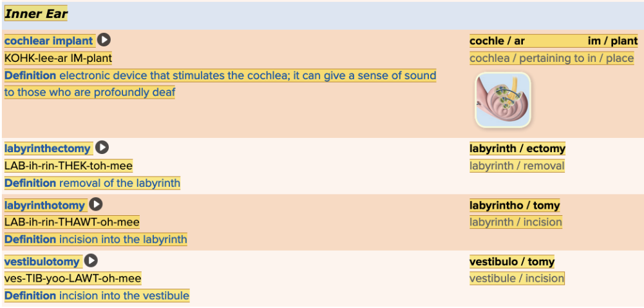644x308 pixels.
Task: Click the KOHK-lee-ar IM-plant phonetic spelling
Action: [58, 58]
